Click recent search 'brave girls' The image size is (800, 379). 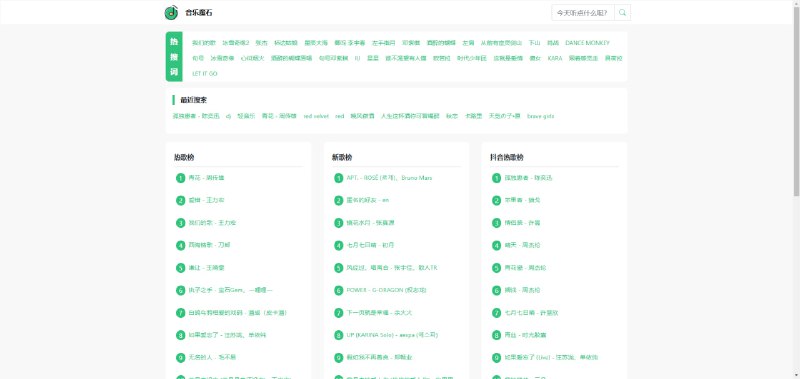541,116
